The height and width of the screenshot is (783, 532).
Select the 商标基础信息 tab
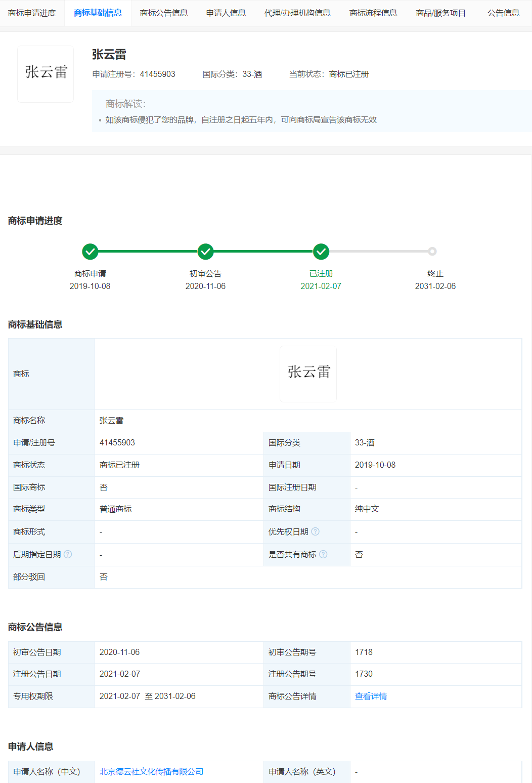point(98,13)
